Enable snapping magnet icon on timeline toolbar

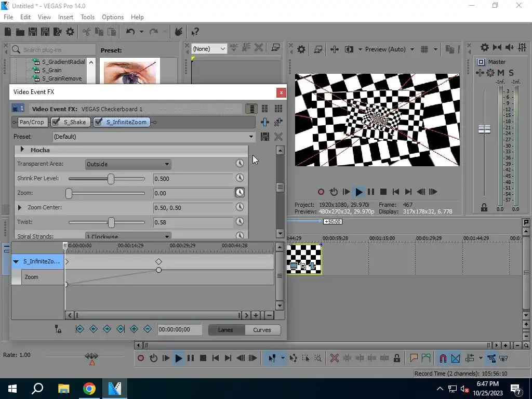[x=443, y=358]
